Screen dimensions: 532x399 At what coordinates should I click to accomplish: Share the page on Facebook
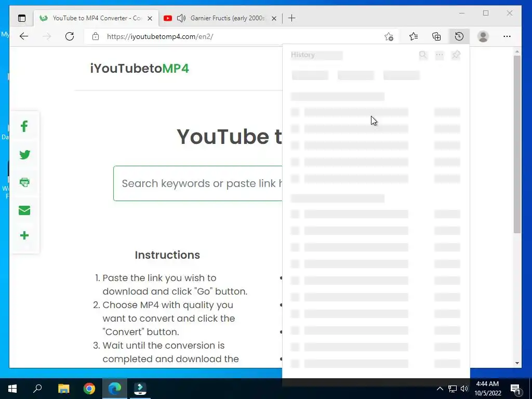[24, 127]
